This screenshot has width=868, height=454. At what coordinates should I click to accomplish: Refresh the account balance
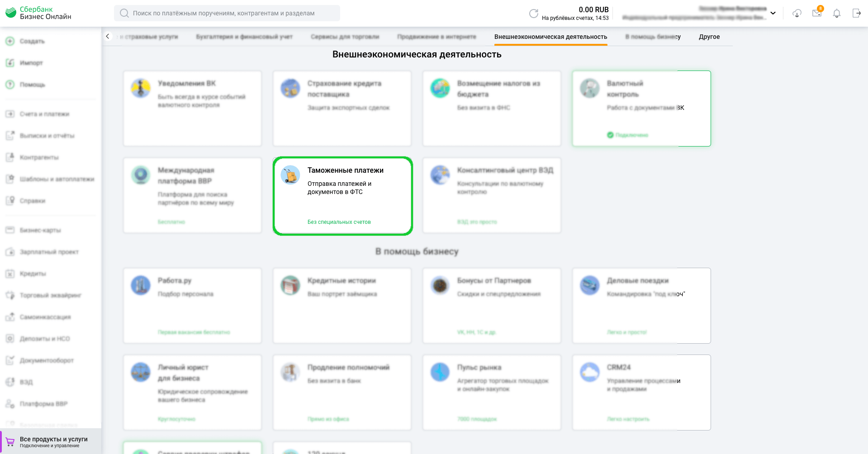[534, 14]
